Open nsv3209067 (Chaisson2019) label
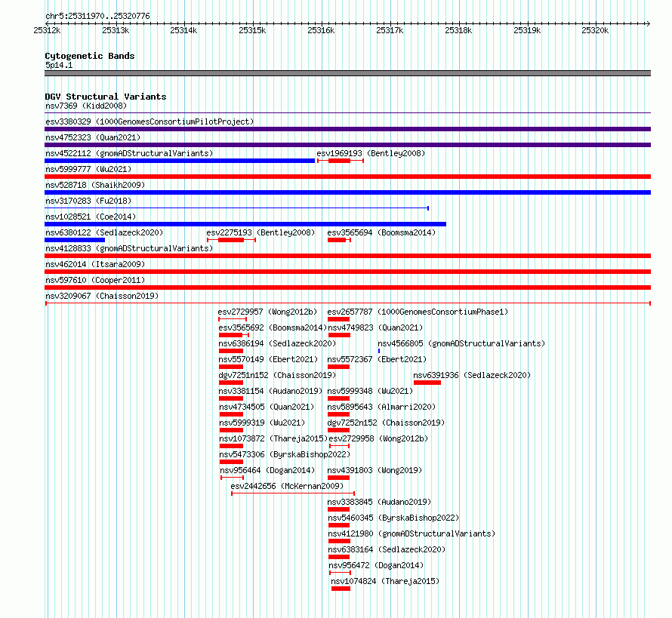672x618 pixels. tap(102, 296)
